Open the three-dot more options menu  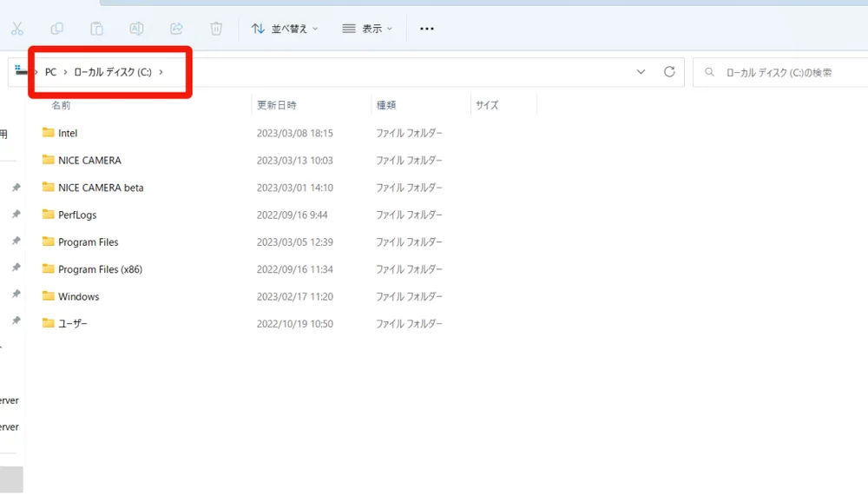pyautogui.click(x=427, y=29)
